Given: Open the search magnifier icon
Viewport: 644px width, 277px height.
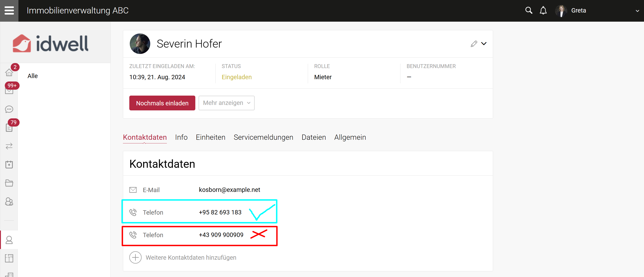Looking at the screenshot, I should click(529, 10).
